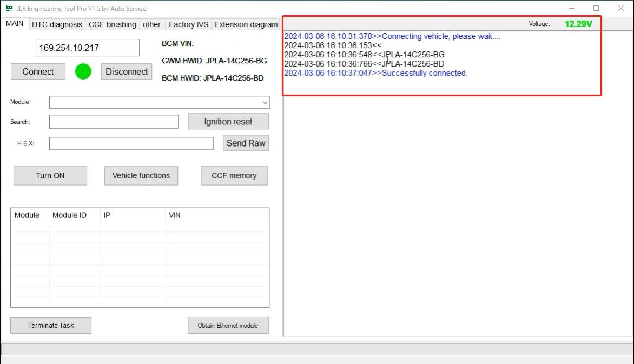Open the DTC diagnosis tab
Viewport: 634px width, 364px height.
(x=57, y=24)
